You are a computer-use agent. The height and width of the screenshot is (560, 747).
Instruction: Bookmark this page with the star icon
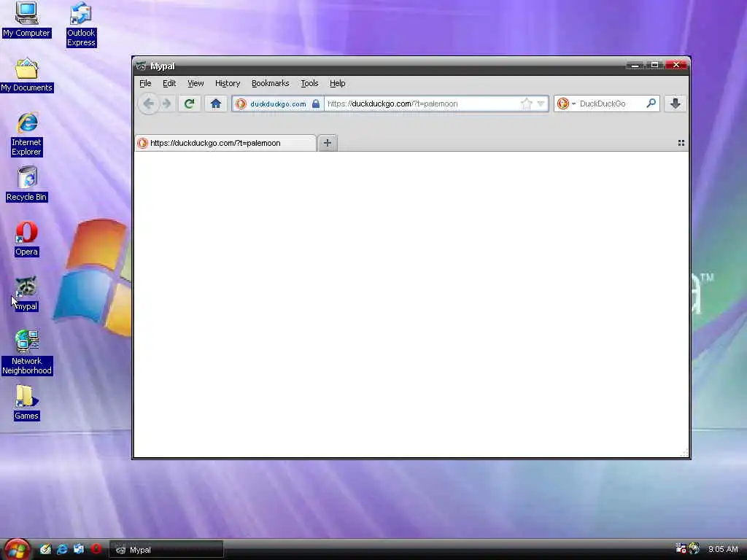[526, 104]
